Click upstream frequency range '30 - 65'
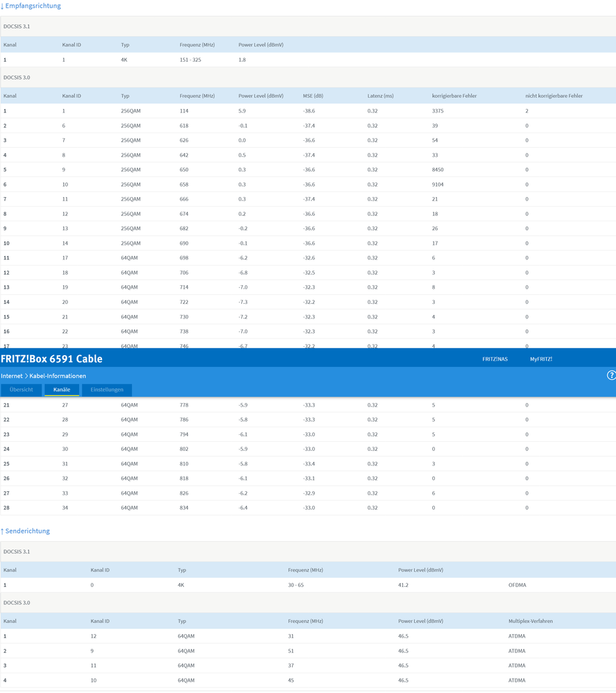Image resolution: width=616 pixels, height=693 pixels. point(296,585)
